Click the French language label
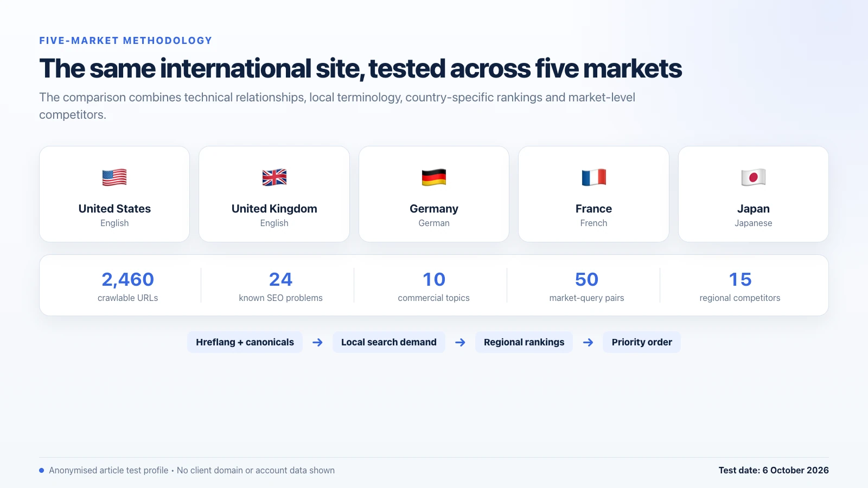868x488 pixels. point(594,223)
